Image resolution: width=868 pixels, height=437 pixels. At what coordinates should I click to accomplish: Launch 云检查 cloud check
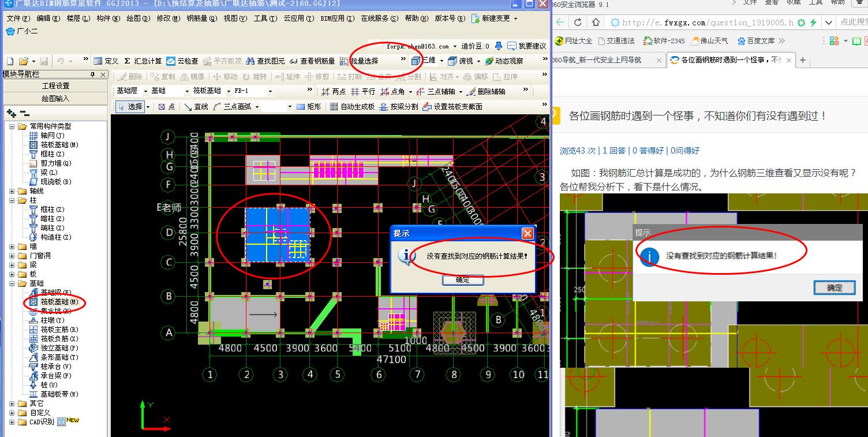[182, 61]
